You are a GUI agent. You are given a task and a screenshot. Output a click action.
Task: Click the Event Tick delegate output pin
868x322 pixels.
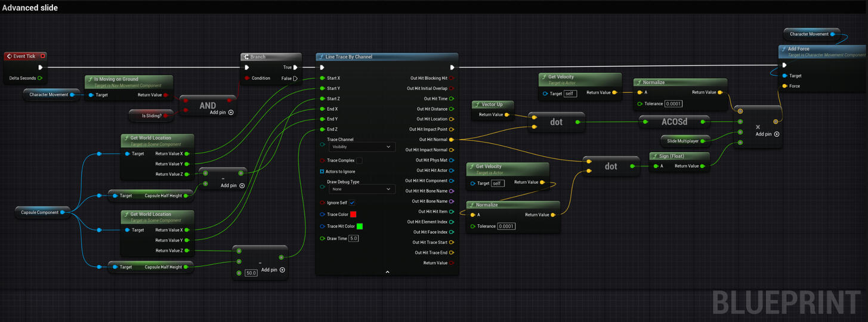[42, 56]
